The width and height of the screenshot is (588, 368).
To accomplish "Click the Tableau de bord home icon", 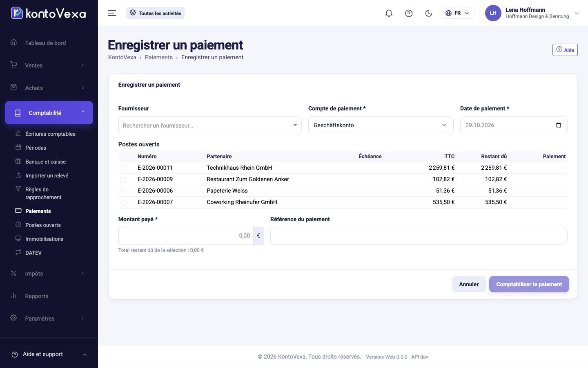I will 13,43.
